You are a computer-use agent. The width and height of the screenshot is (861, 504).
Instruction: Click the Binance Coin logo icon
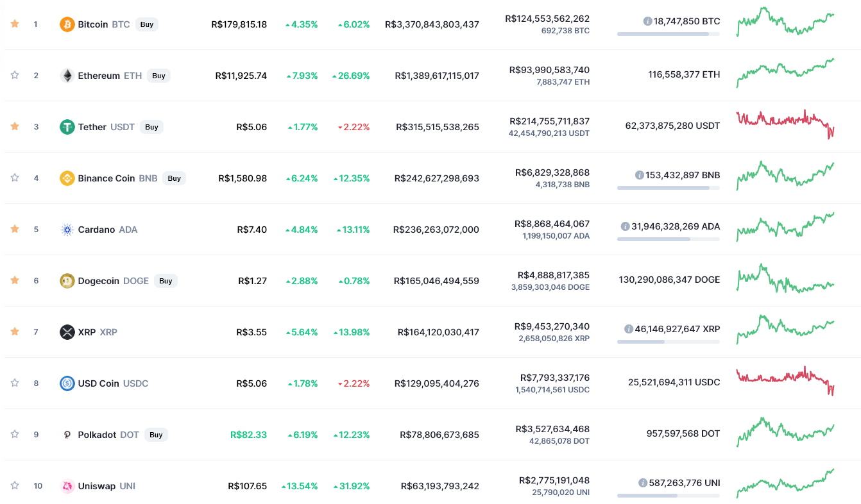(x=67, y=178)
